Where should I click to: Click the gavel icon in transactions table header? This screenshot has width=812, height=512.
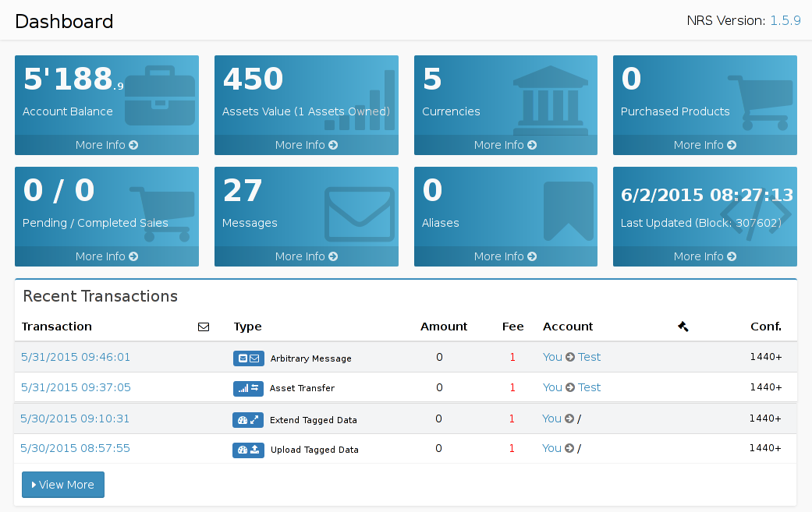[683, 327]
